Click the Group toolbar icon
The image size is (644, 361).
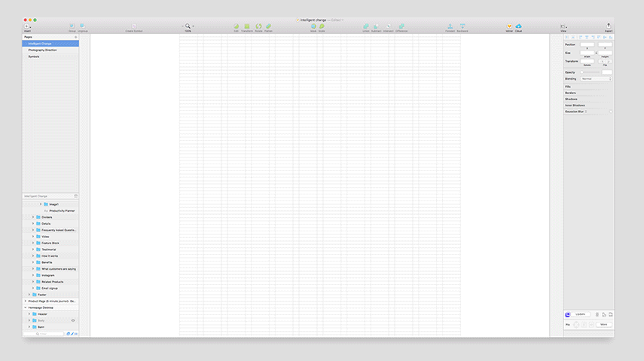click(72, 26)
